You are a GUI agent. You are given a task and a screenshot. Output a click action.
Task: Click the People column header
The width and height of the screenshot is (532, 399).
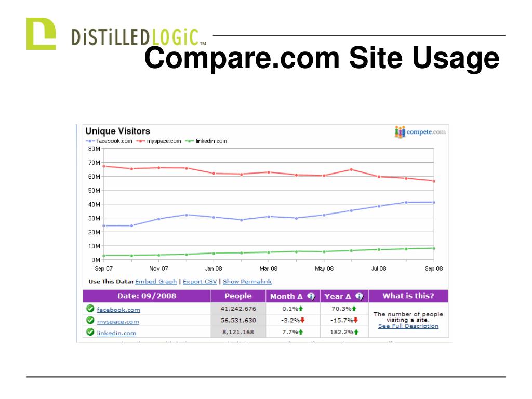tap(238, 296)
